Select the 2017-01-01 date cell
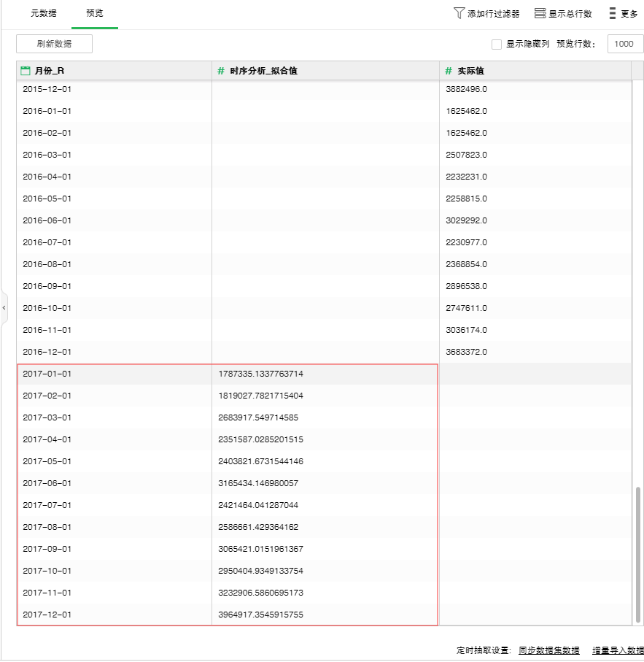644x662 pixels. [47, 374]
